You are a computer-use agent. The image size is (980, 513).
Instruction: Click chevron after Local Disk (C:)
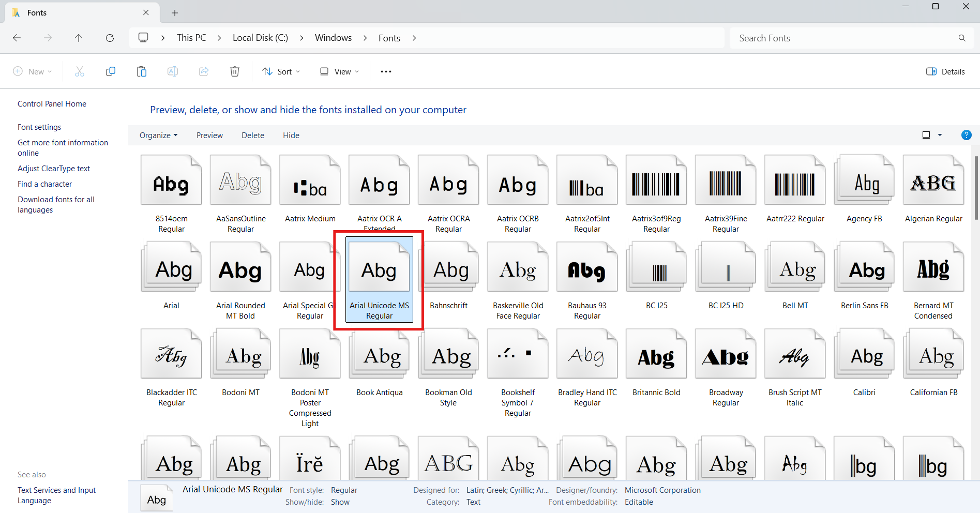(x=301, y=38)
